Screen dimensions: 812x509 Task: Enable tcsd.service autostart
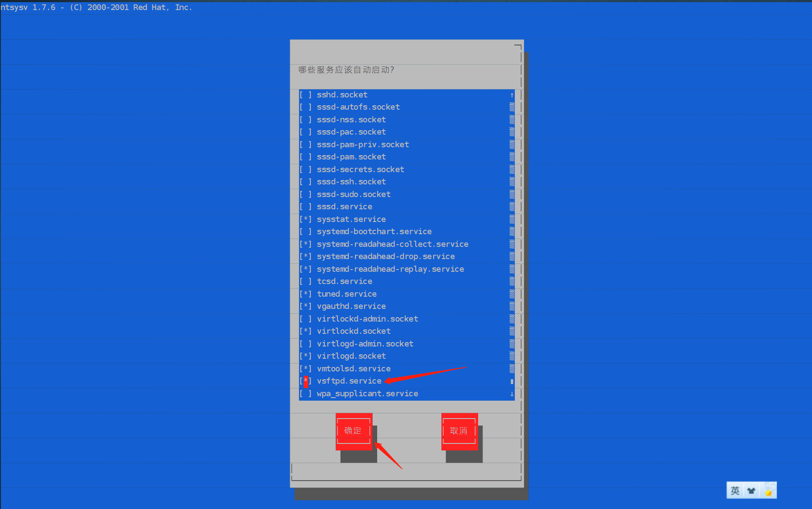click(x=305, y=281)
